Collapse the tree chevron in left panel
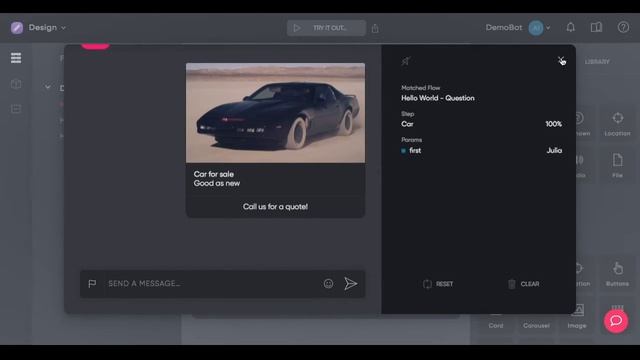 pos(48,87)
